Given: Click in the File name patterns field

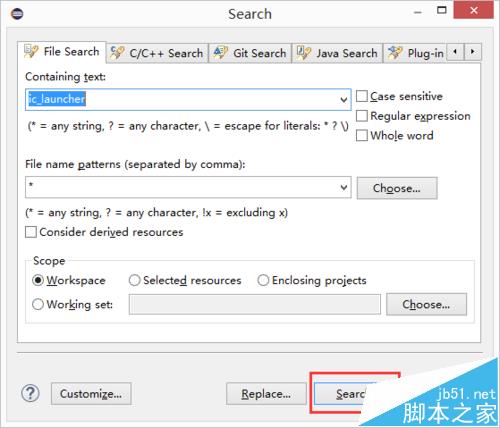Looking at the screenshot, I should [188, 187].
